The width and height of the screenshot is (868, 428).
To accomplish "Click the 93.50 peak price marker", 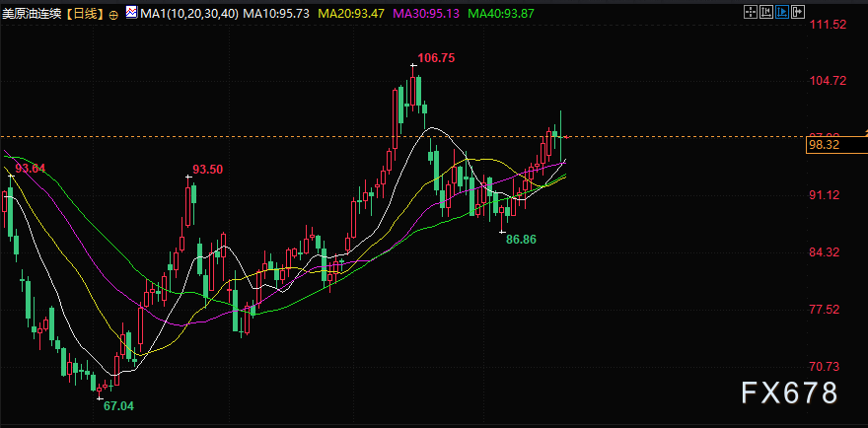I will click(x=207, y=170).
